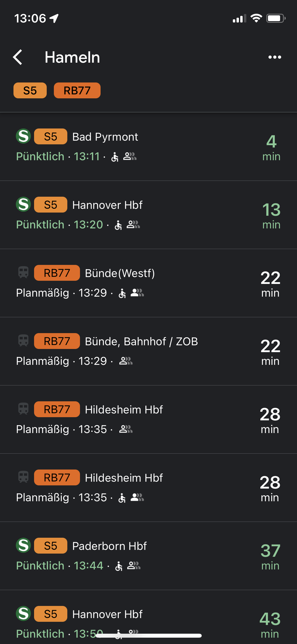The width and height of the screenshot is (297, 644).
Task: Tap the 37 min countdown label
Action: [270, 557]
